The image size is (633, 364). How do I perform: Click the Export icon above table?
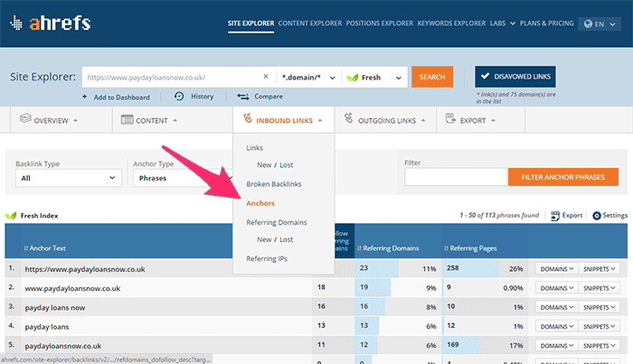point(554,216)
